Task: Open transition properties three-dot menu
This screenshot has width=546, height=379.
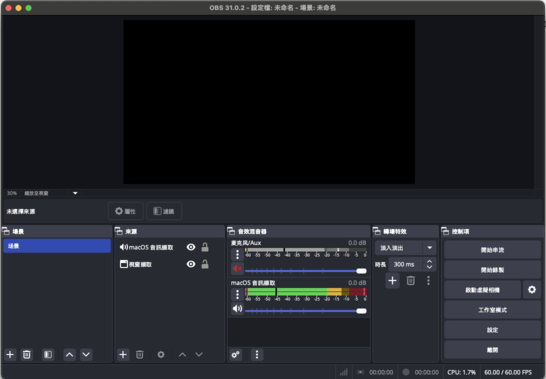Action: (x=428, y=280)
